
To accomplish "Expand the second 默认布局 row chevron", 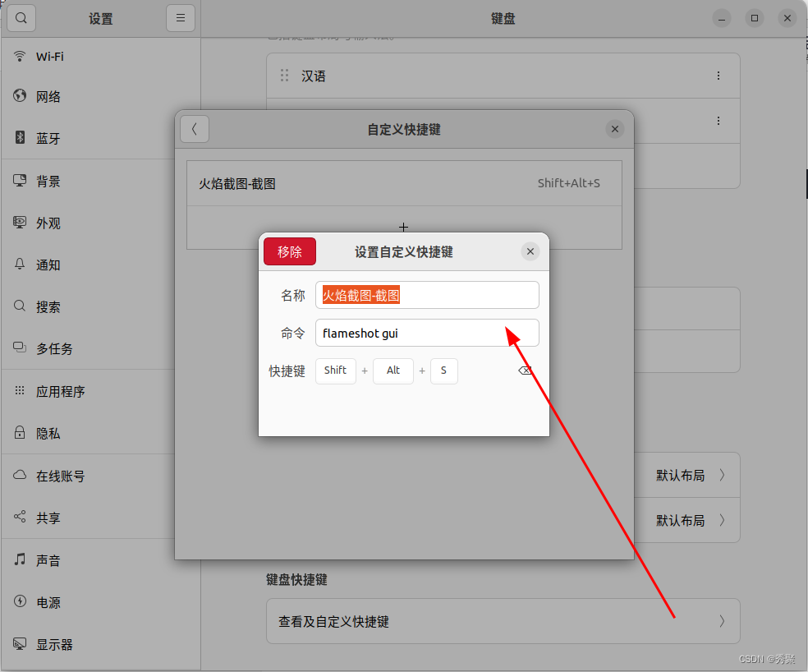I will coord(722,520).
